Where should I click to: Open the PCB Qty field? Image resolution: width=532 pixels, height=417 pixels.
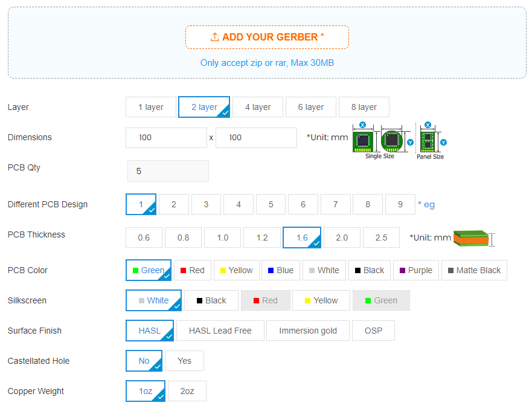(x=168, y=171)
